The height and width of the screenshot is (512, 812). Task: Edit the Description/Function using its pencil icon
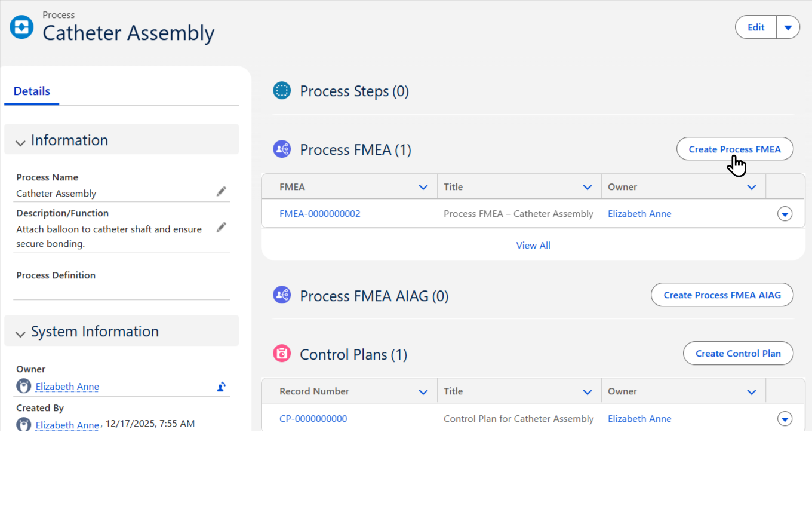tap(221, 227)
